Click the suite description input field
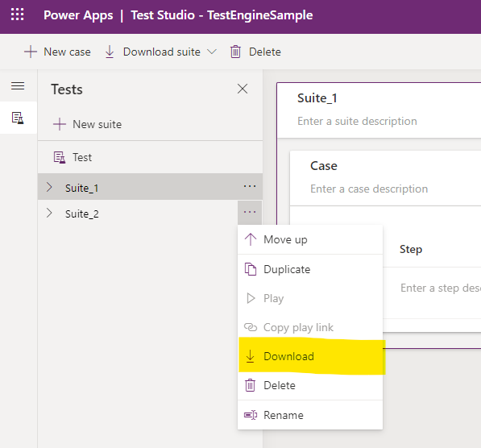Image resolution: width=481 pixels, height=448 pixels. click(357, 121)
